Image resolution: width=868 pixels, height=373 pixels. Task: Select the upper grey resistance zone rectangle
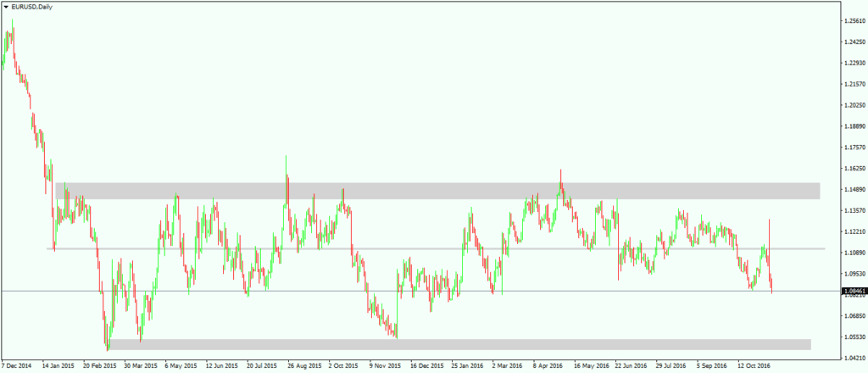coord(437,191)
